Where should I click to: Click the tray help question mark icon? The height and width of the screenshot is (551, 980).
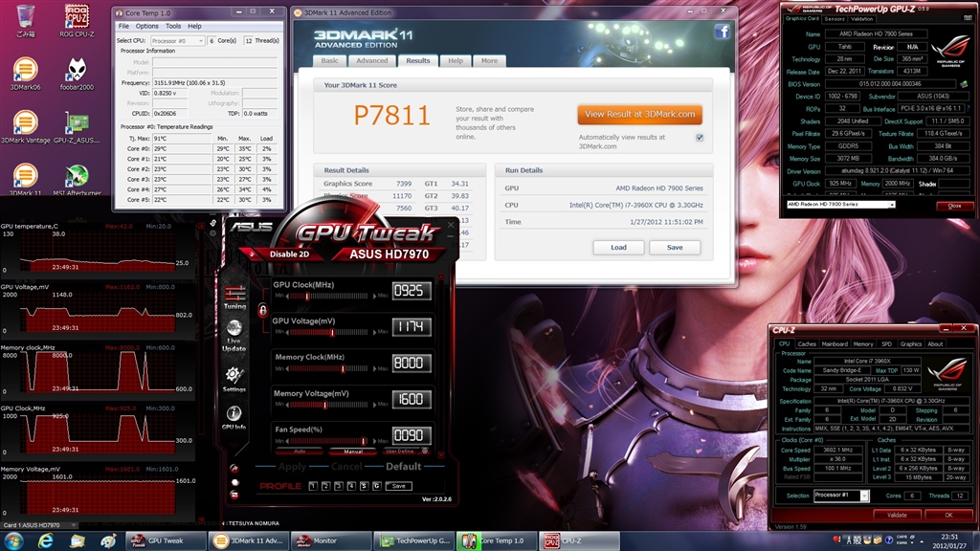pyautogui.click(x=889, y=540)
